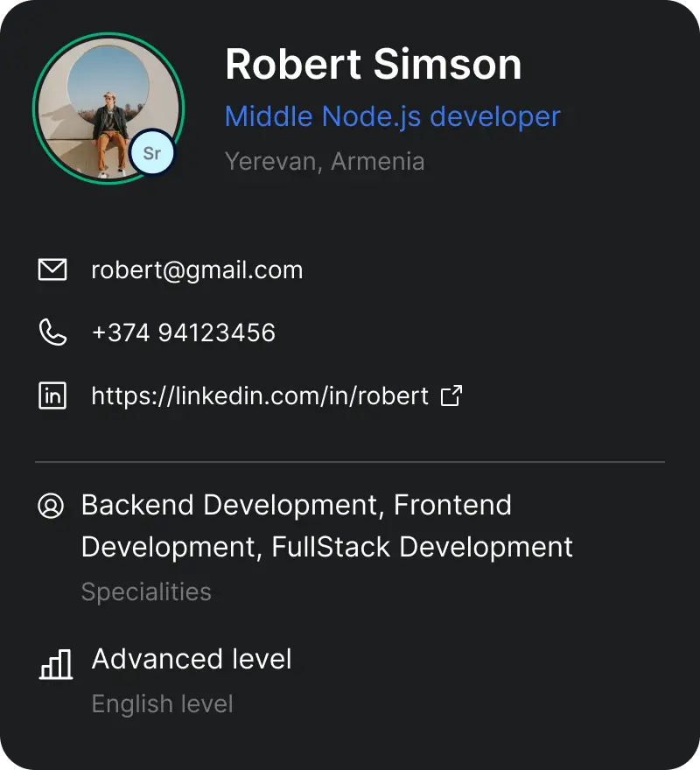Click the robert@gmail.com email address
Screen dimensions: 700x770
(x=197, y=269)
